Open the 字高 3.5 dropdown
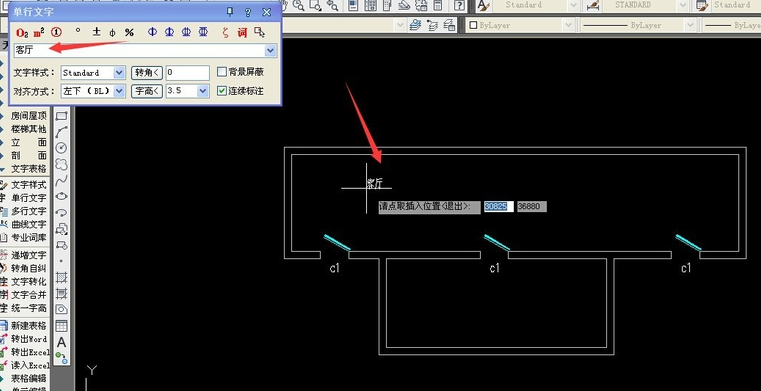 point(203,91)
